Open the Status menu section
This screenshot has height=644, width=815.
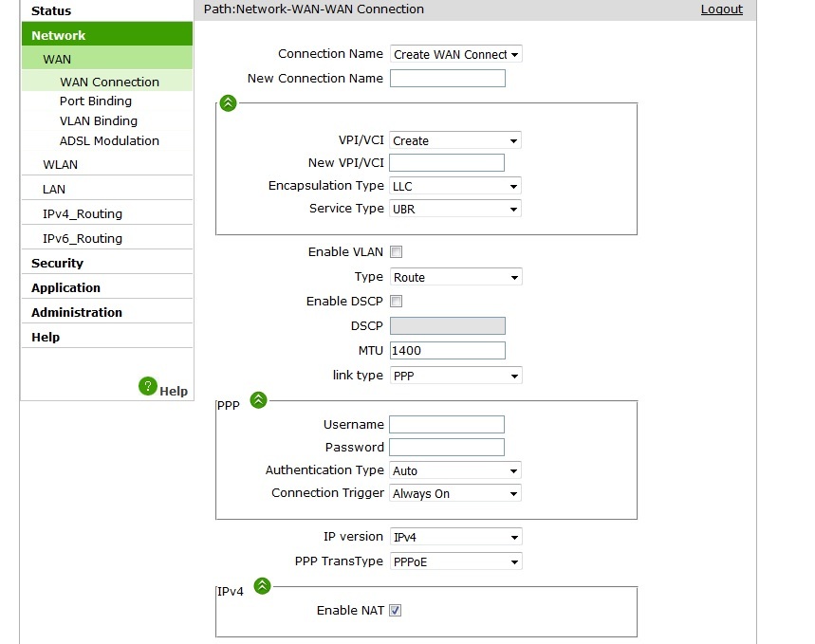tap(51, 11)
